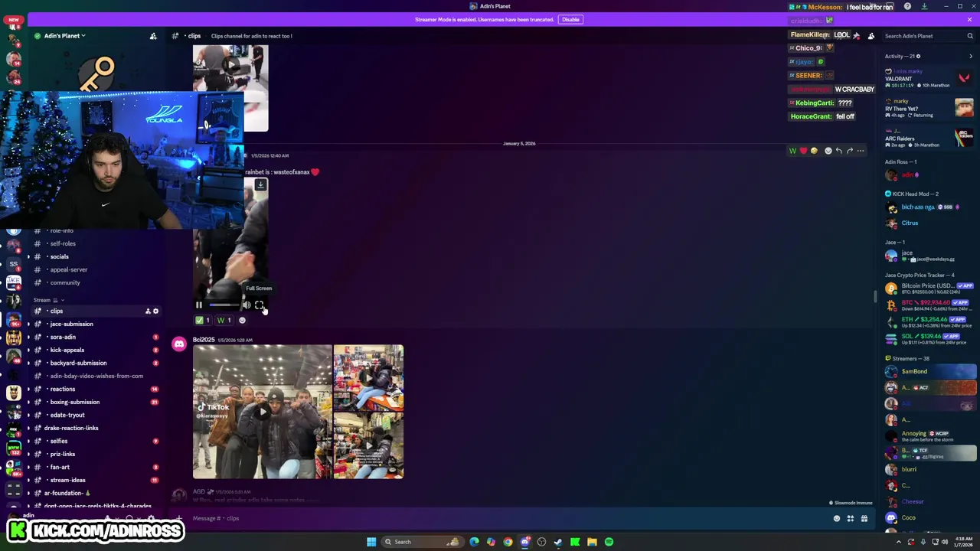
Task: Open the RV There Yet? activity card
Action: 929,108
